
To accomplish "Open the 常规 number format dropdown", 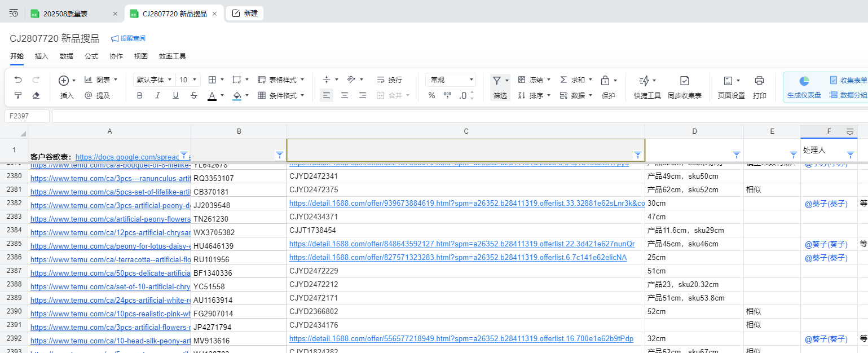I will pyautogui.click(x=451, y=80).
